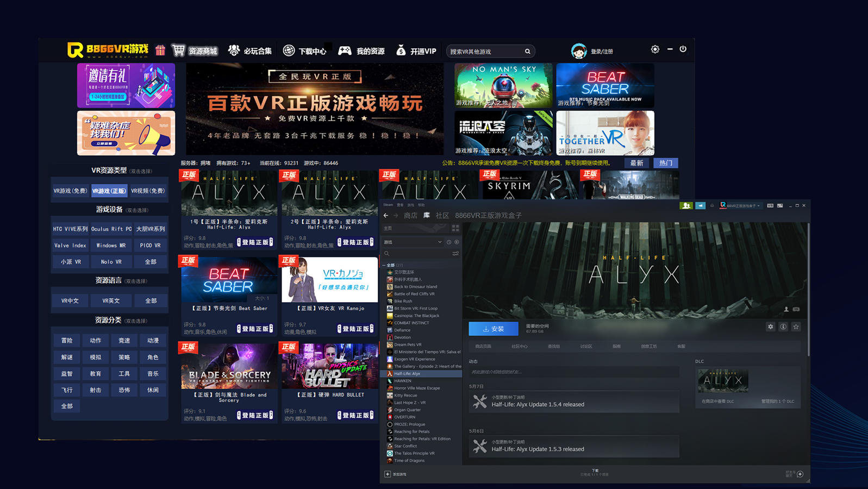Open the 资源商城 shopping cart icon
This screenshot has width=868, height=489.
[x=178, y=50]
